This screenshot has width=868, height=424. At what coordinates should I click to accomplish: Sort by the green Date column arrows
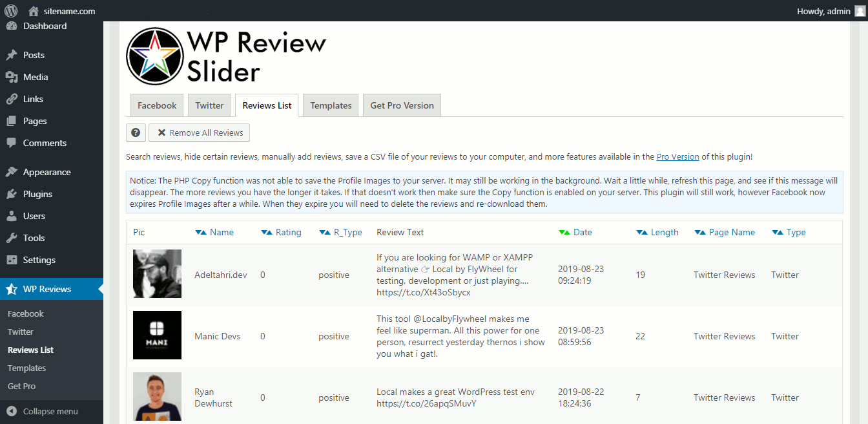[x=564, y=232]
